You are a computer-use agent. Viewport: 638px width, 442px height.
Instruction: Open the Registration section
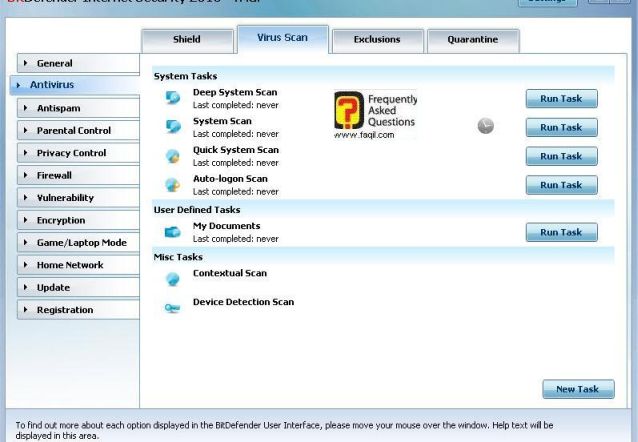[x=78, y=310]
